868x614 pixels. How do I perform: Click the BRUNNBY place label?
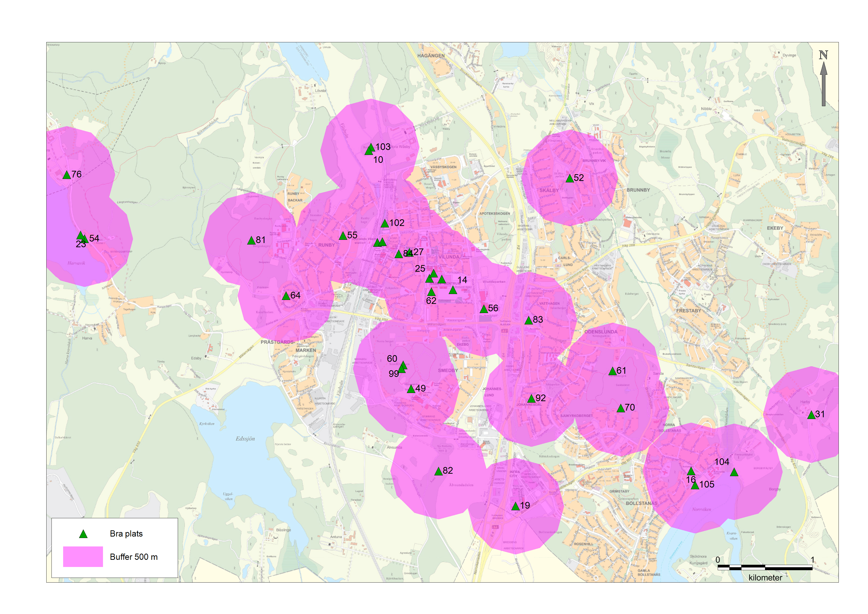[x=638, y=190]
